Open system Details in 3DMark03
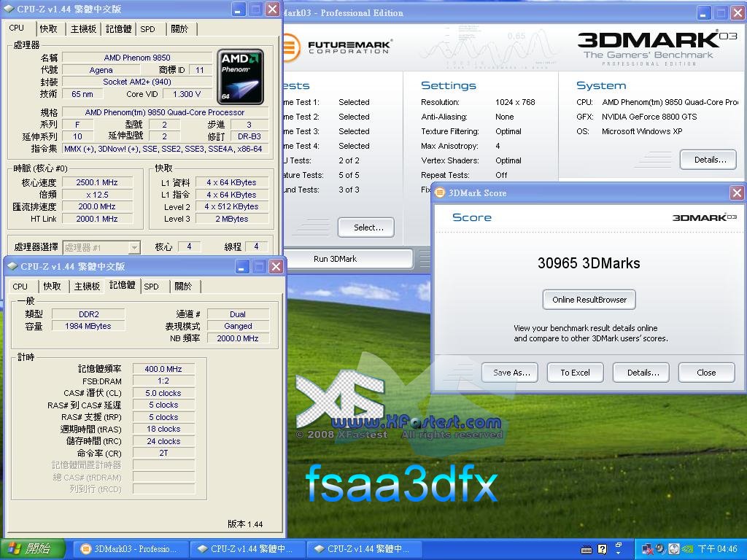The image size is (747, 560). point(709,160)
